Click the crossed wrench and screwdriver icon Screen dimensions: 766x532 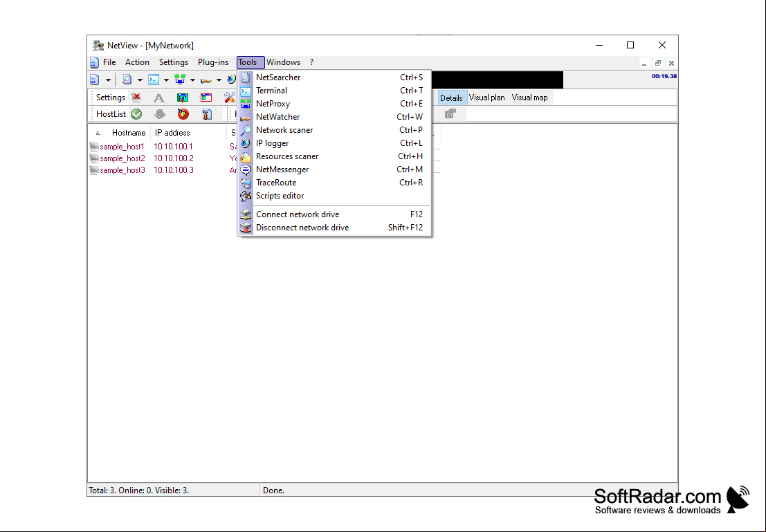(x=230, y=98)
